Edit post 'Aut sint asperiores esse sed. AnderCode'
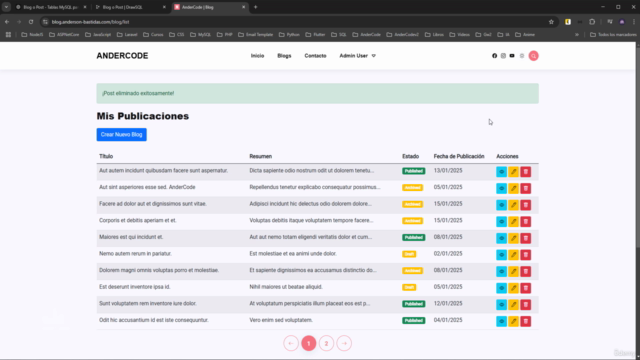The width and height of the screenshot is (640, 360). point(513,189)
